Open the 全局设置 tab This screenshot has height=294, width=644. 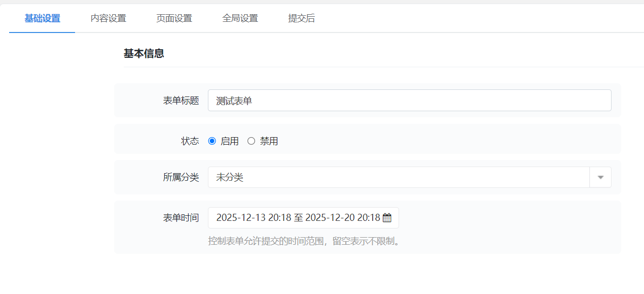(240, 18)
